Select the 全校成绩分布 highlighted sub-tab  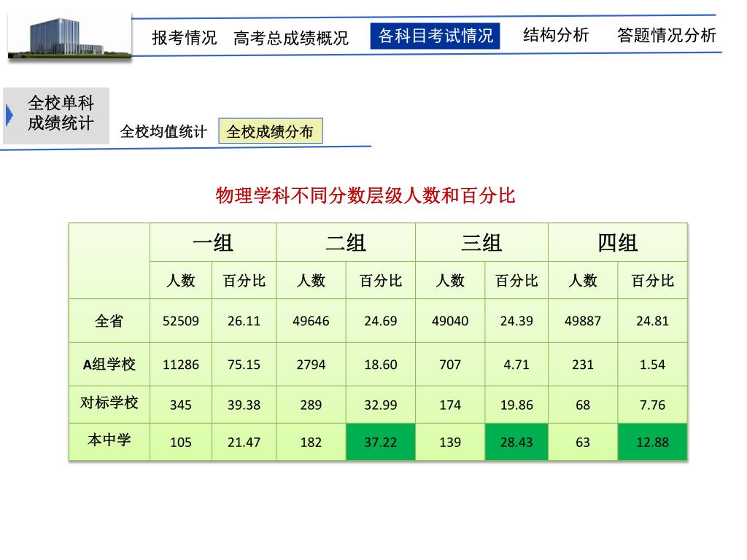[271, 131]
